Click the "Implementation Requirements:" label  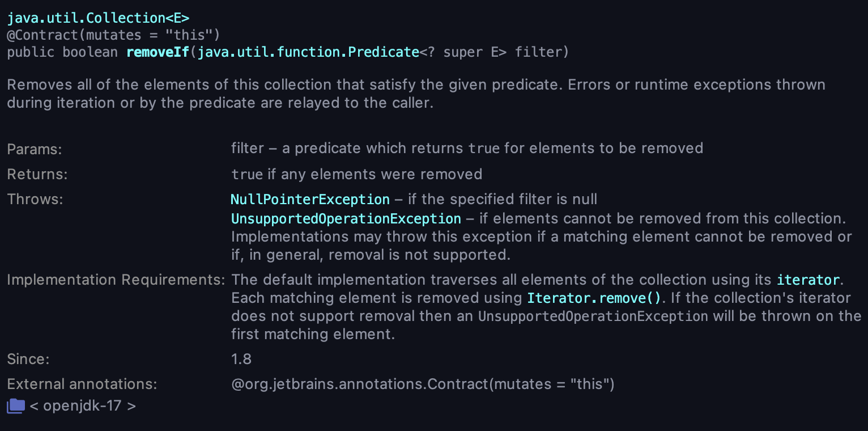tap(116, 280)
